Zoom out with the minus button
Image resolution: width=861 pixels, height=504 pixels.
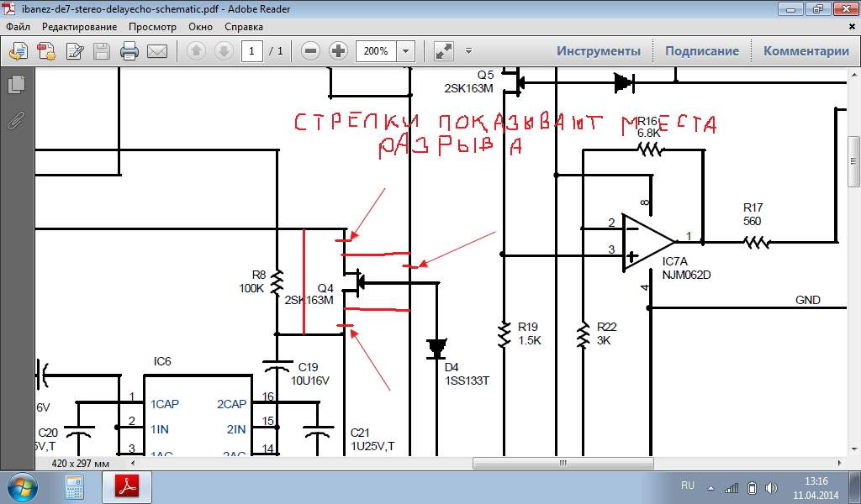point(310,51)
